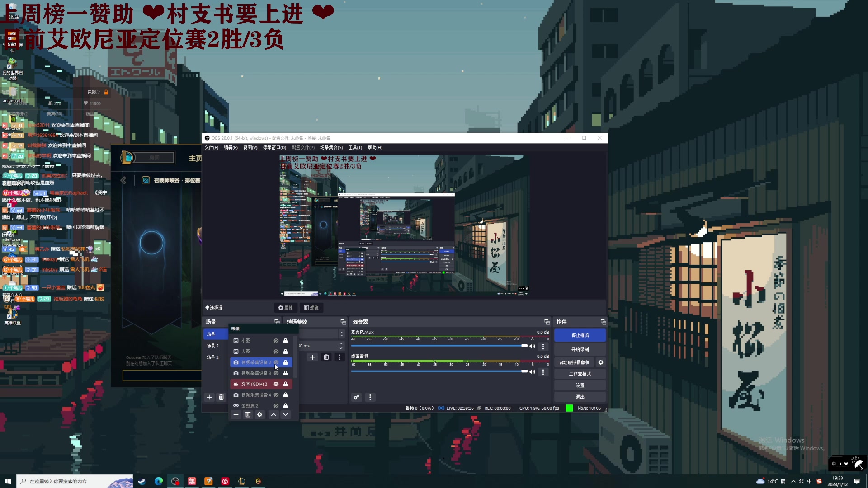Image resolution: width=868 pixels, height=488 pixels.
Task: Adjust the 麦克风/Aux volume slider
Action: click(x=439, y=346)
